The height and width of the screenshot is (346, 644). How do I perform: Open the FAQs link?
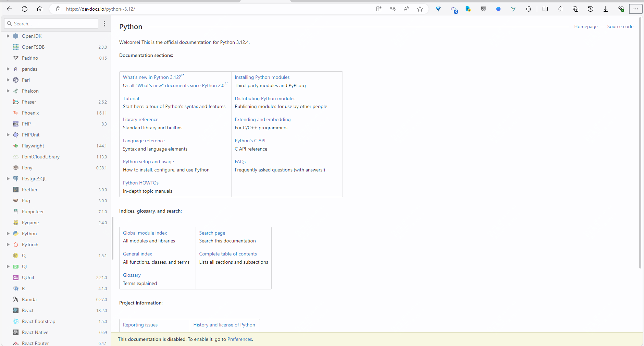pos(240,162)
